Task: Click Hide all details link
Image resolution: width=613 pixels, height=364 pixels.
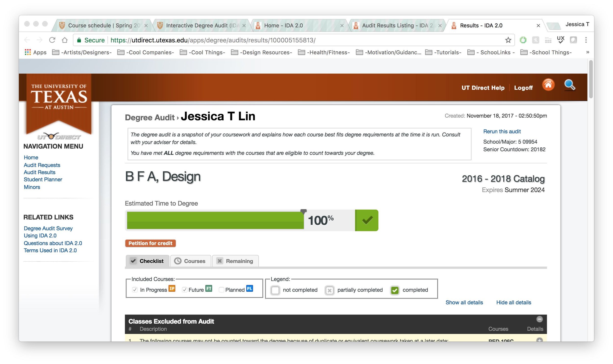Action: coord(513,303)
